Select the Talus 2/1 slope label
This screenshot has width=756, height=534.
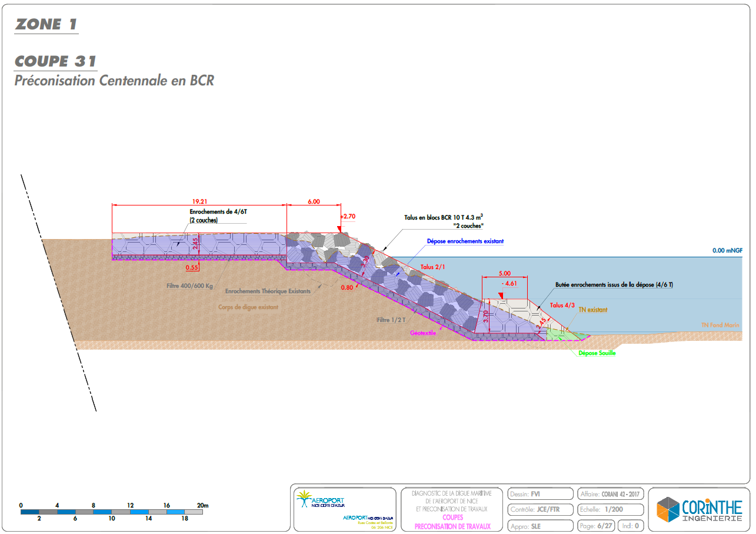pos(433,267)
